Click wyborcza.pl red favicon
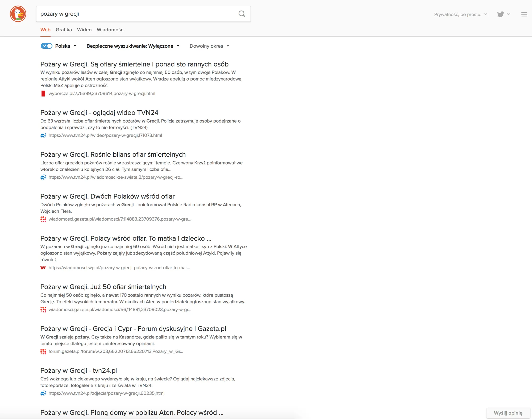The width and height of the screenshot is (532, 419). point(43,94)
